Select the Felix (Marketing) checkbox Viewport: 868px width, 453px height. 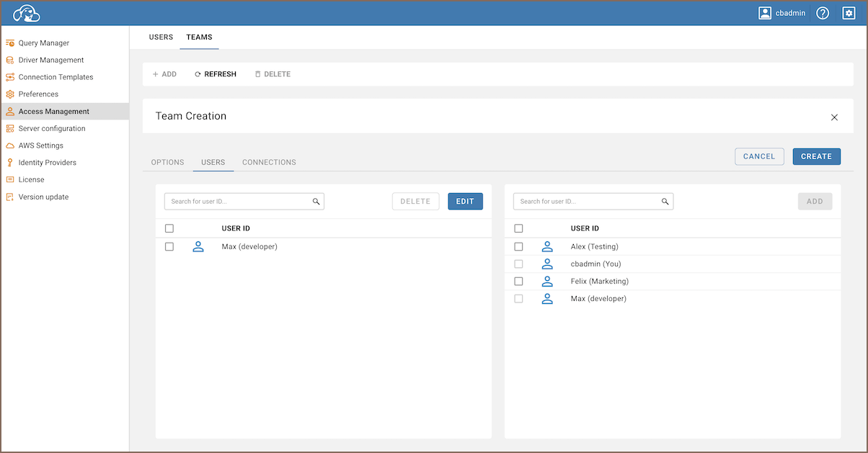[x=518, y=282]
